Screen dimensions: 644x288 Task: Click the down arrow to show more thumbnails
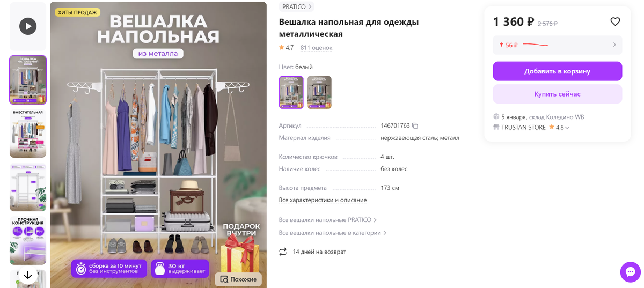click(28, 275)
